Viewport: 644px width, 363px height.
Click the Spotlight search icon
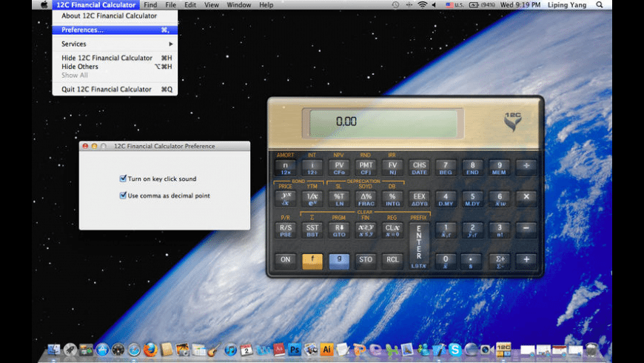tap(600, 5)
